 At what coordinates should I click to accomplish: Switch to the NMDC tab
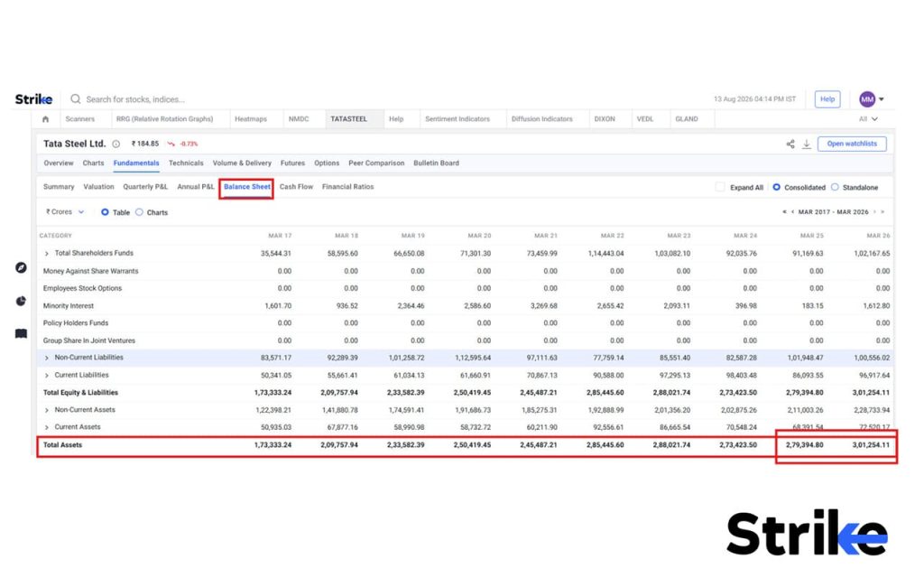(299, 119)
